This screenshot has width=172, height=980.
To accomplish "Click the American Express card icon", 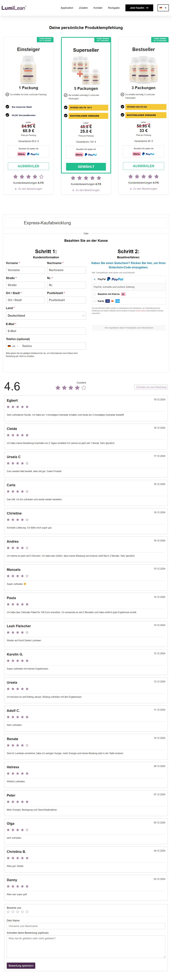I will pyautogui.click(x=118, y=301).
